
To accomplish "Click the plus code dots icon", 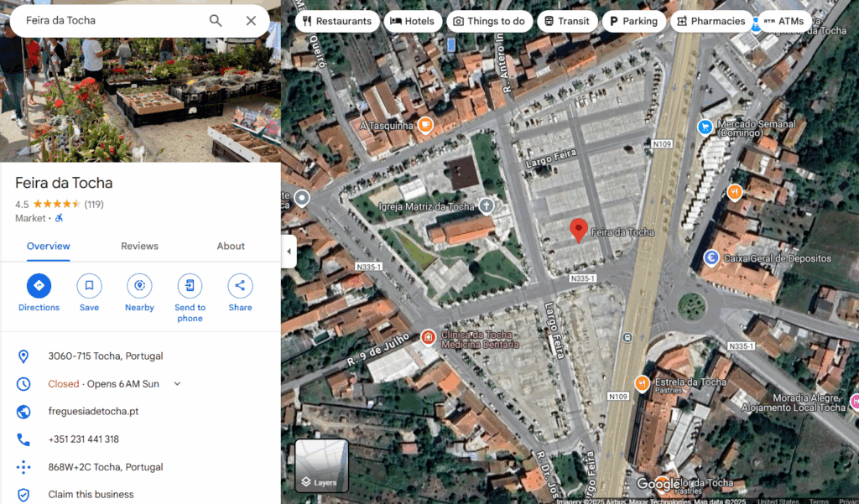I will click(x=23, y=467).
